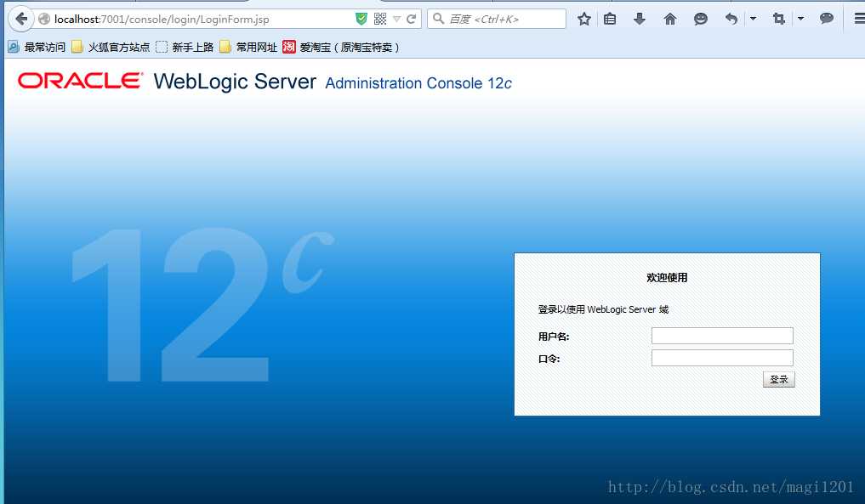Open the QR code icon in address bar
Screen dimensions: 865x504
pos(380,19)
